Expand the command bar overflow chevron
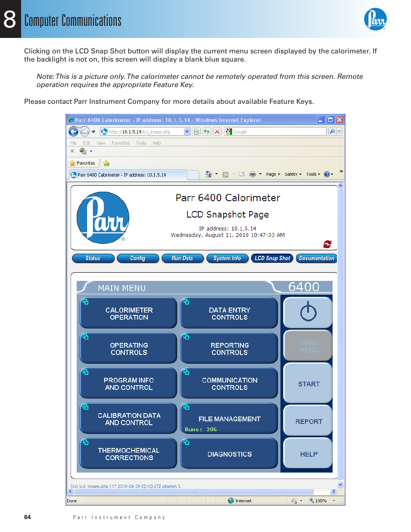This screenshot has width=411, height=532. tap(341, 171)
